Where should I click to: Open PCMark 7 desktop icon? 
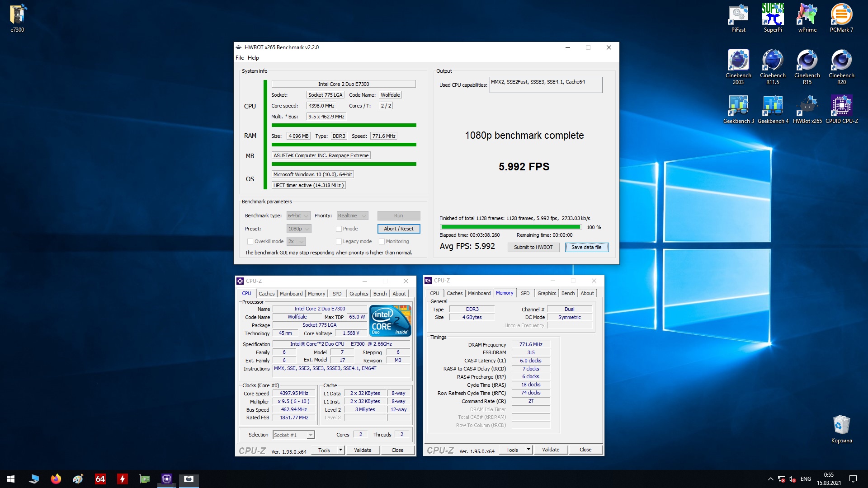841,18
